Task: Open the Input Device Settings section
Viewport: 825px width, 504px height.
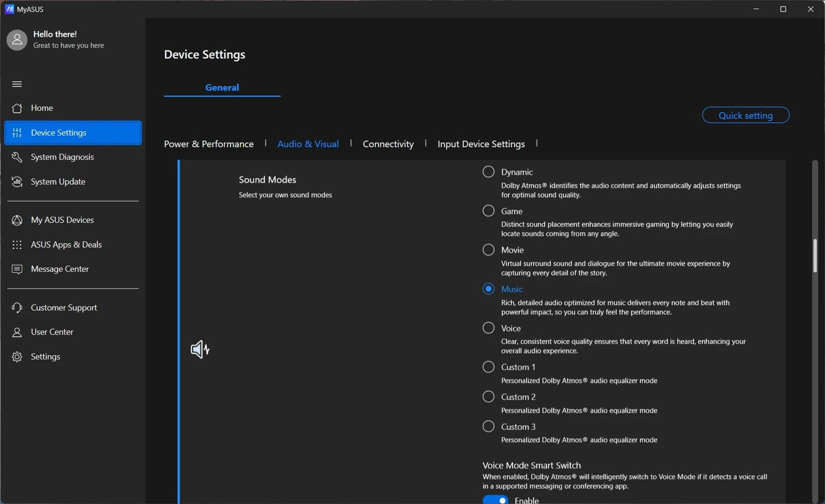Action: click(481, 144)
